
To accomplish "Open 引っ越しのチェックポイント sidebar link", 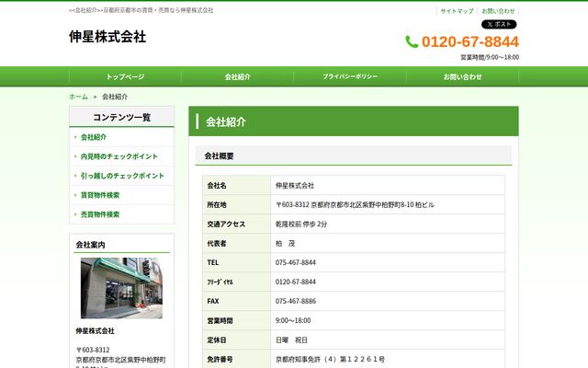I will click(x=122, y=176).
